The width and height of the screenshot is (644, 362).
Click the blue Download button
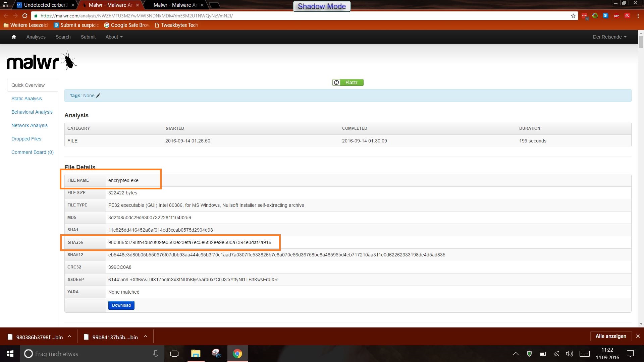tap(121, 305)
